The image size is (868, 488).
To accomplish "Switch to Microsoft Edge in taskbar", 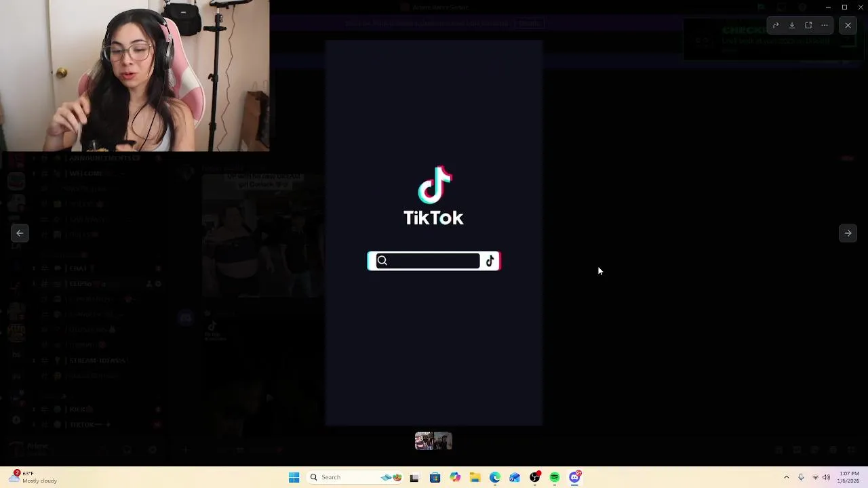I will tap(495, 477).
